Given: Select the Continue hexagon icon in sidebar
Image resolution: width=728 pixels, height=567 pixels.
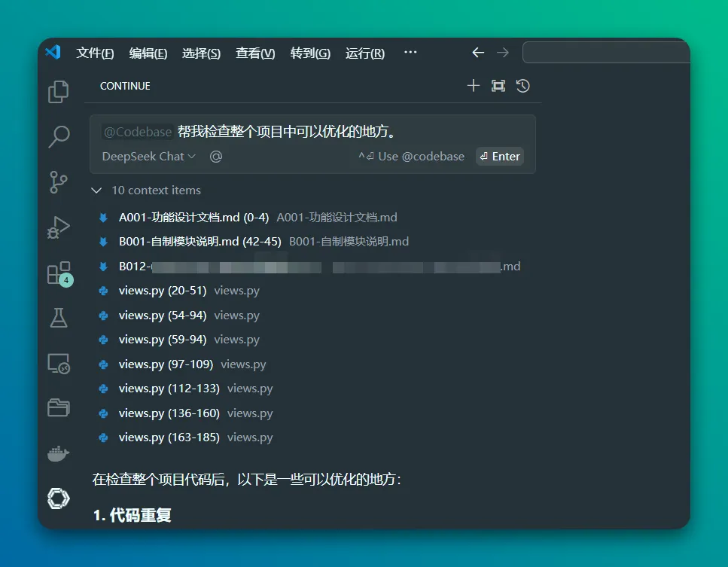Looking at the screenshot, I should [59, 498].
